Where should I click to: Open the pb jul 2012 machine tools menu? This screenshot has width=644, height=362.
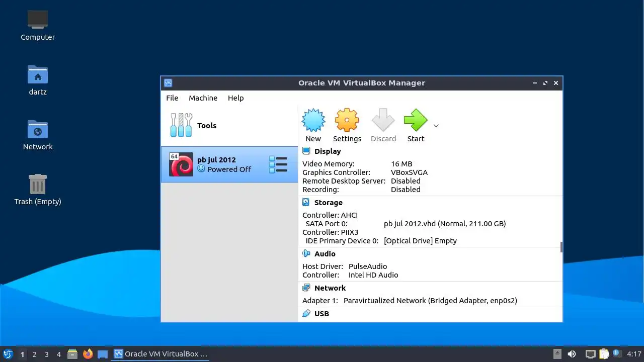pyautogui.click(x=278, y=164)
